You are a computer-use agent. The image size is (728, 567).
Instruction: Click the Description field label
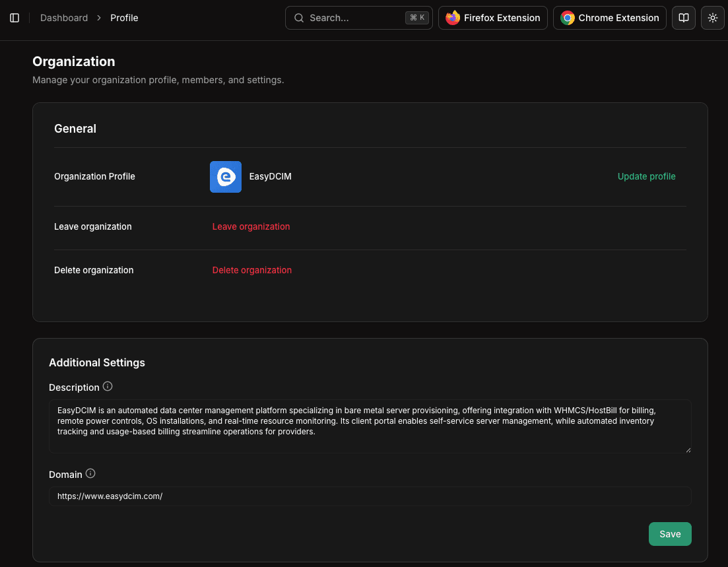75,387
